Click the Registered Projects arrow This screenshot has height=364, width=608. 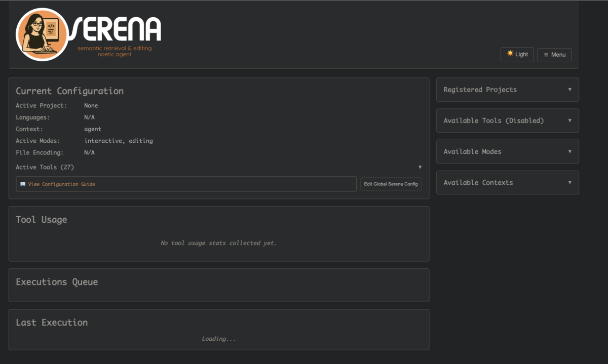point(569,90)
